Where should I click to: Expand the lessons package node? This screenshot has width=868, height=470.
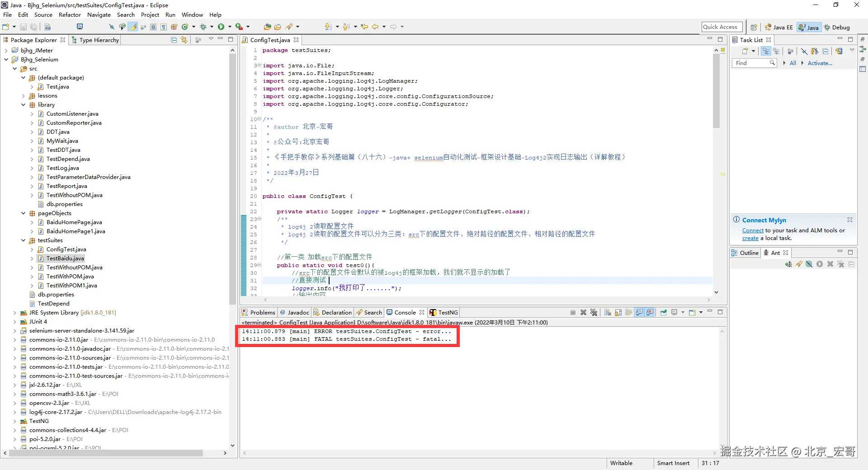23,96
